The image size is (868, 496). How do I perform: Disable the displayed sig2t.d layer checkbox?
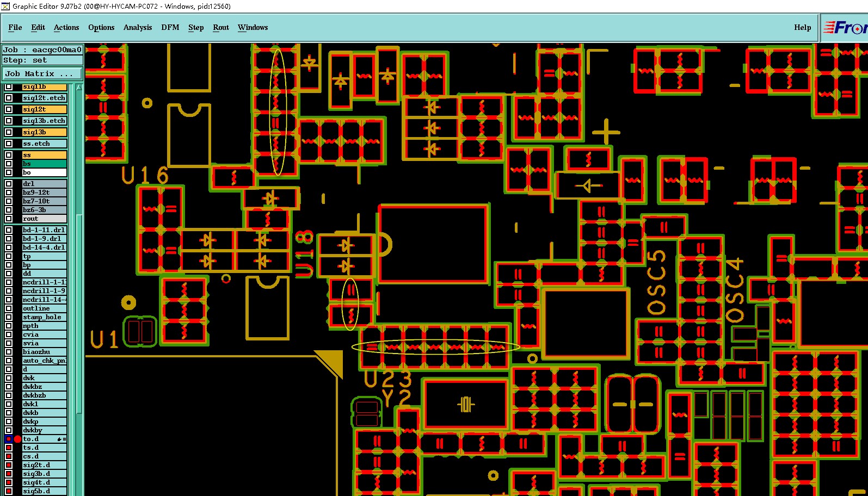click(9, 465)
